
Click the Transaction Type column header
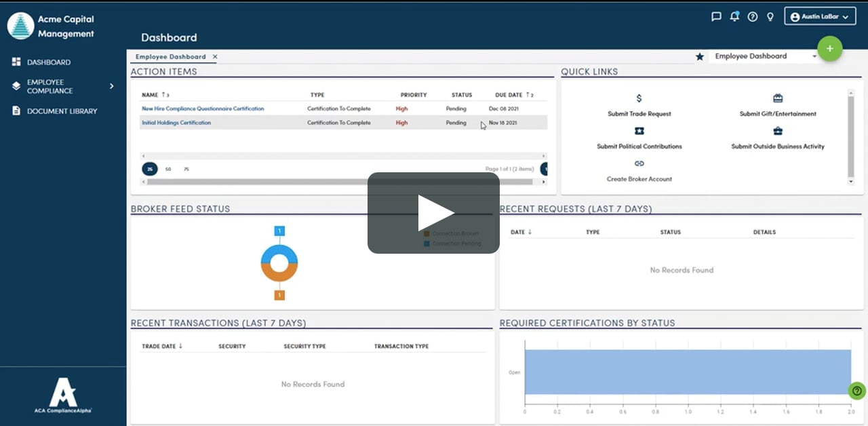tap(401, 347)
